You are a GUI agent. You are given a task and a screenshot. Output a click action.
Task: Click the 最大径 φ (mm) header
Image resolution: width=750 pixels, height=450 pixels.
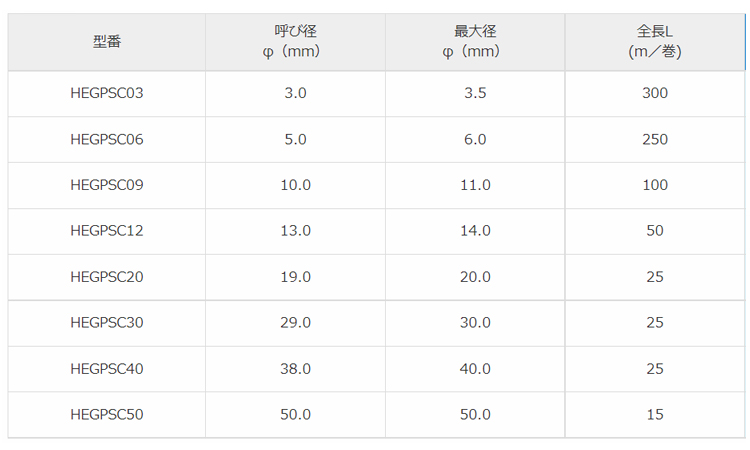point(475,42)
